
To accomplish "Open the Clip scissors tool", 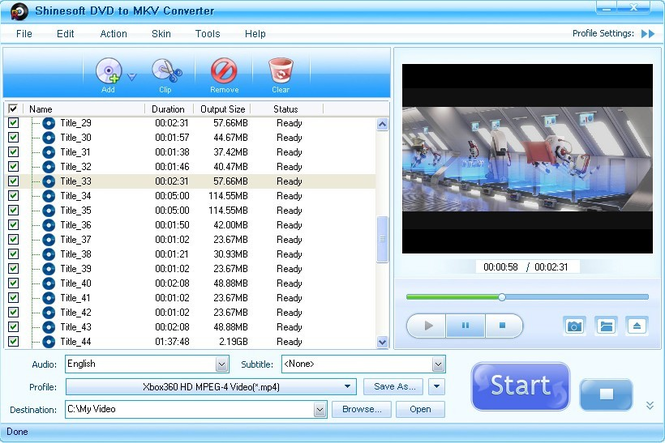I will [166, 71].
